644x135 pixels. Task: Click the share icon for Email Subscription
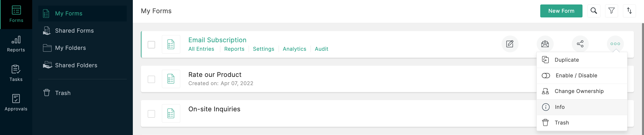[580, 44]
